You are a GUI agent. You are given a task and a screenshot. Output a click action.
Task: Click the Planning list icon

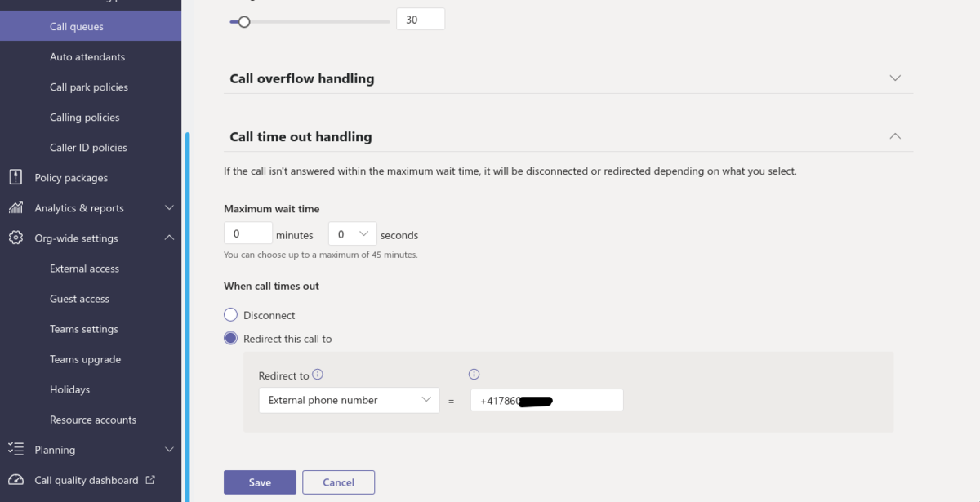pyautogui.click(x=15, y=449)
